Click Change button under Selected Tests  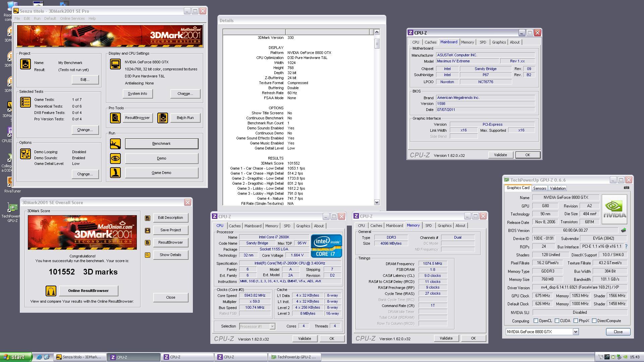point(85,130)
